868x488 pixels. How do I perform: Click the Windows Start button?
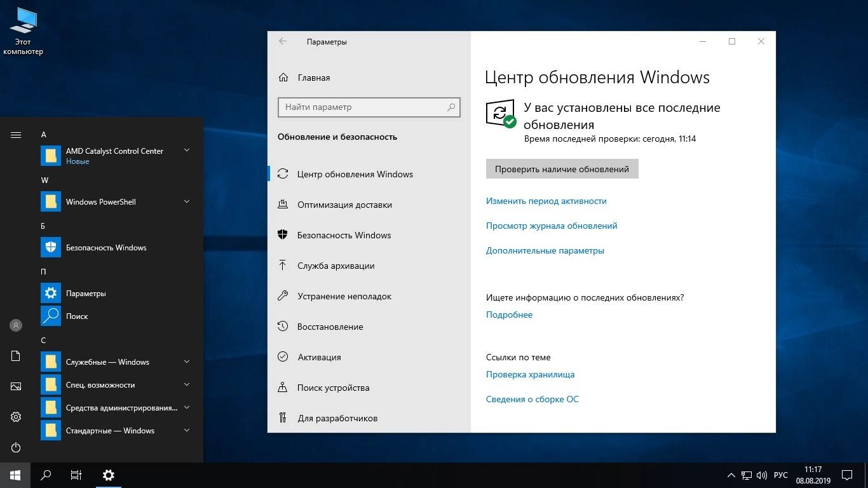tap(15, 475)
